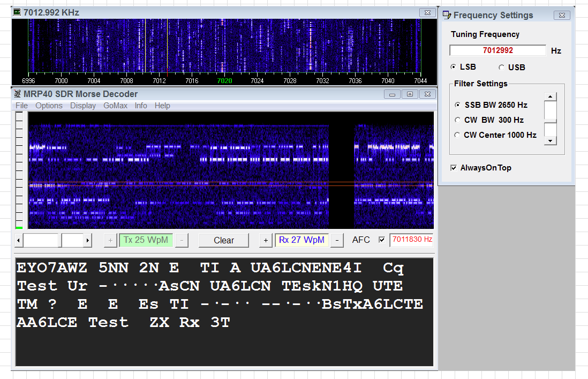Click the Tx minus button
Image resolution: width=588 pixels, height=379 pixels.
(182, 240)
